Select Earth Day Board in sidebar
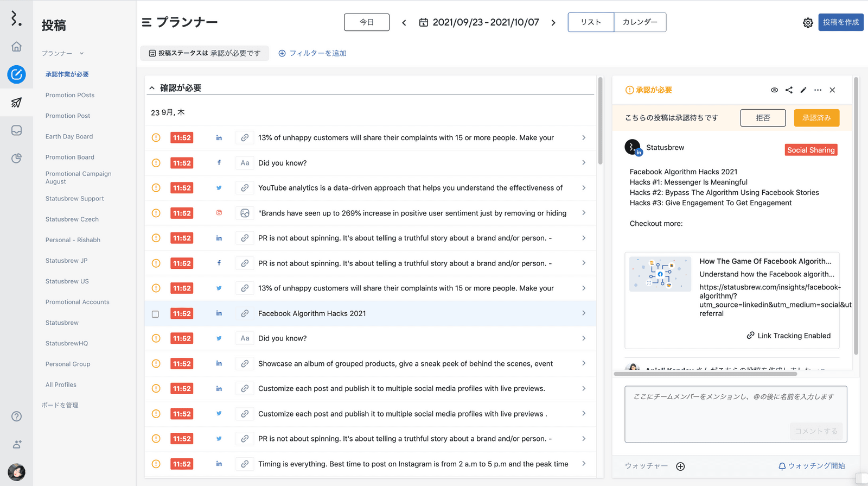The height and width of the screenshot is (486, 868). coord(69,136)
